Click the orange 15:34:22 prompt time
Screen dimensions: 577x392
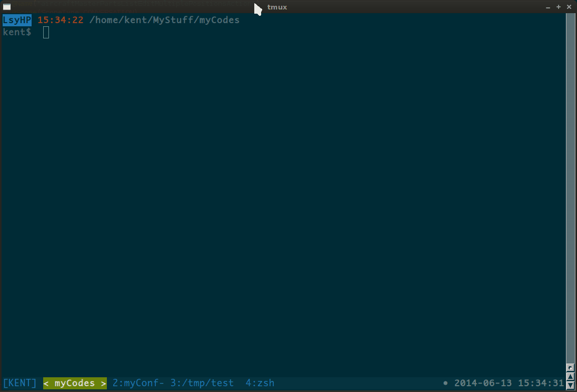pyautogui.click(x=61, y=20)
